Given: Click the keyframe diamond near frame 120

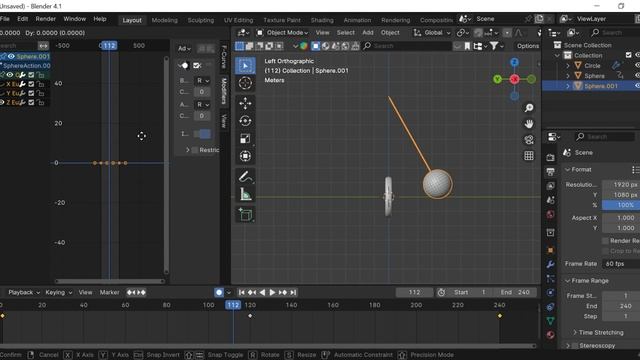Looking at the screenshot, I should tap(250, 316).
